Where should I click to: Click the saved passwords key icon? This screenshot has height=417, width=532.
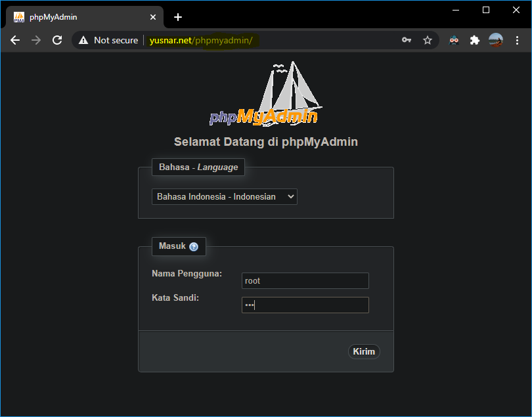coord(407,40)
